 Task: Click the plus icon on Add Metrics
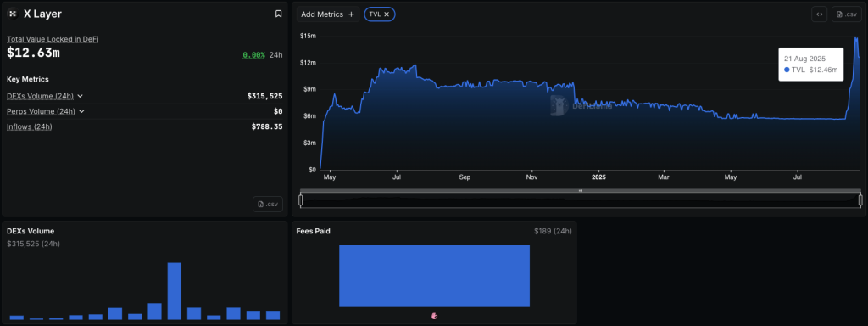pos(351,14)
